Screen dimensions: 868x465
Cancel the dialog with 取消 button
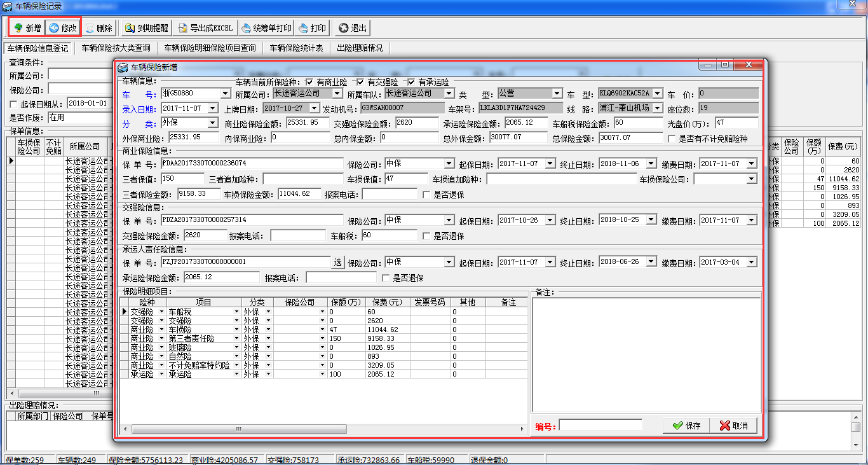[x=734, y=426]
